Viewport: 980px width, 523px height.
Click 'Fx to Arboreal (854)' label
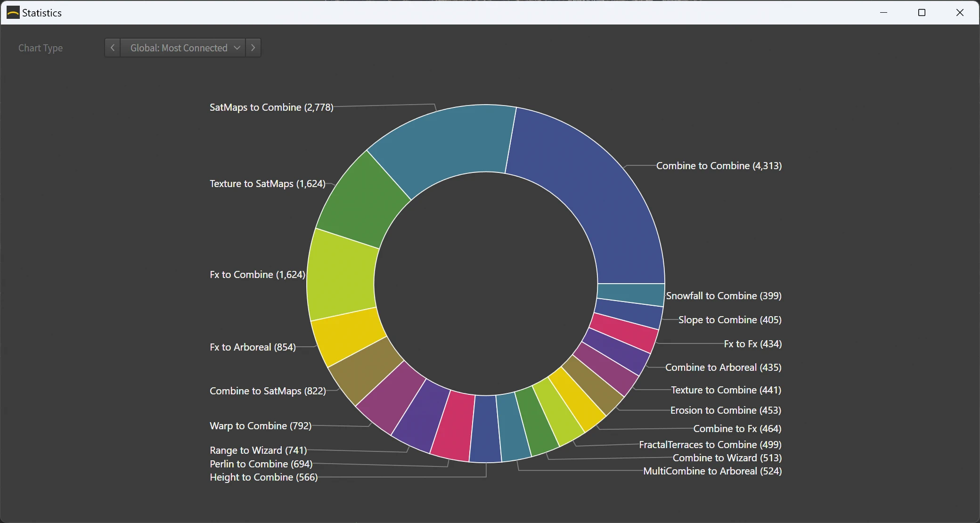(253, 347)
